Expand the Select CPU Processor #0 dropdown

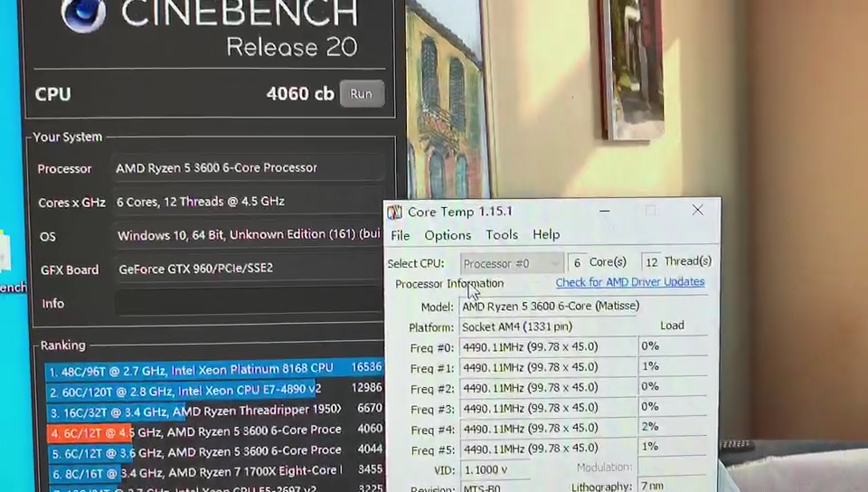513,263
